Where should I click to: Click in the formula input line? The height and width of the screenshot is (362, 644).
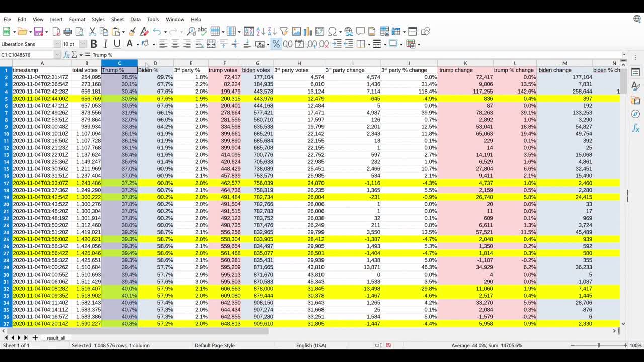click(356, 55)
